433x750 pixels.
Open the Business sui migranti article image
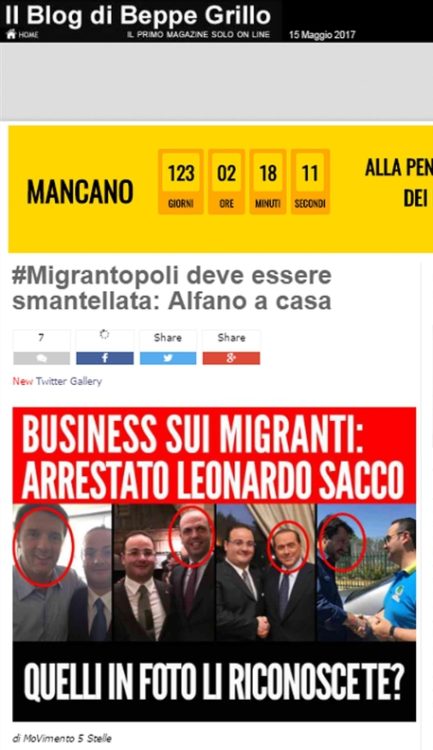[214, 564]
